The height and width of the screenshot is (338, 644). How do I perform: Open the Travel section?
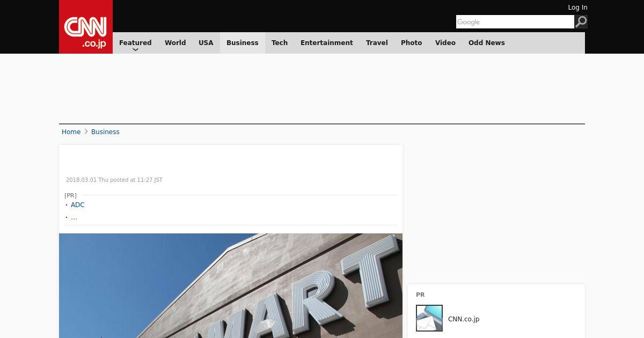click(x=377, y=43)
